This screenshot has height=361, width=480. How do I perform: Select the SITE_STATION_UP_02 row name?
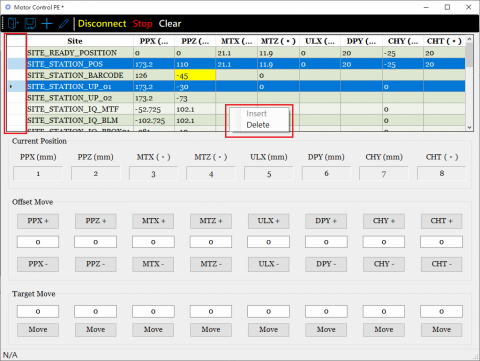[x=69, y=98]
